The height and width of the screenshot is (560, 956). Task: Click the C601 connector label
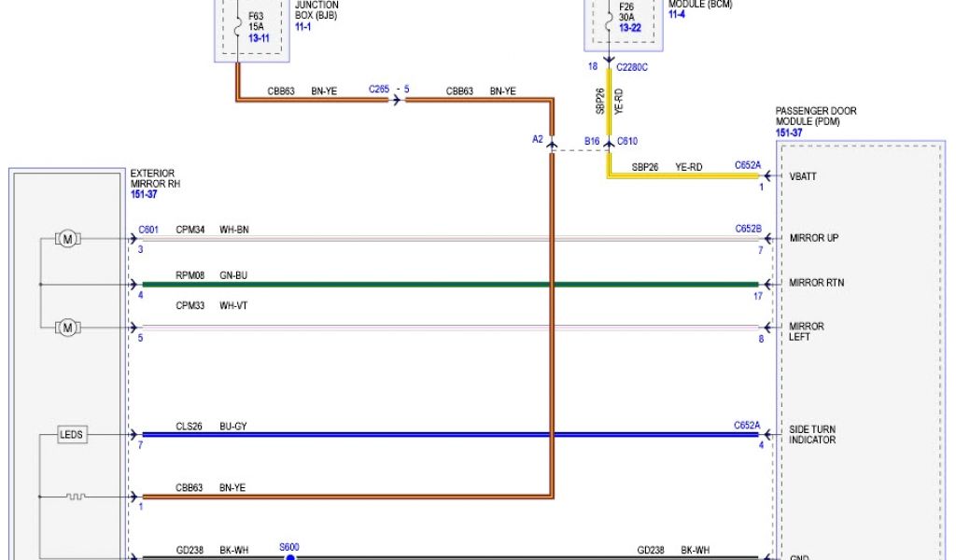148,229
